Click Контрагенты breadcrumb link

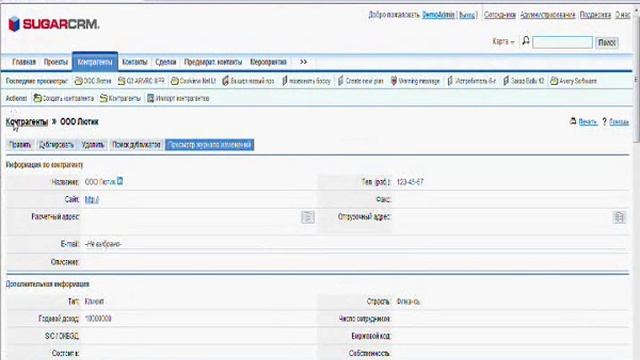click(27, 122)
